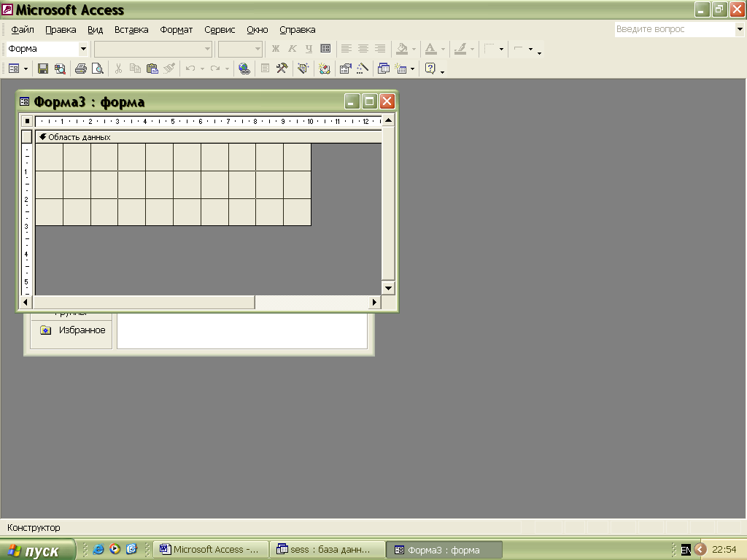Viewport: 747px width, 560px height.
Task: Open the Файл menu
Action: (x=23, y=29)
